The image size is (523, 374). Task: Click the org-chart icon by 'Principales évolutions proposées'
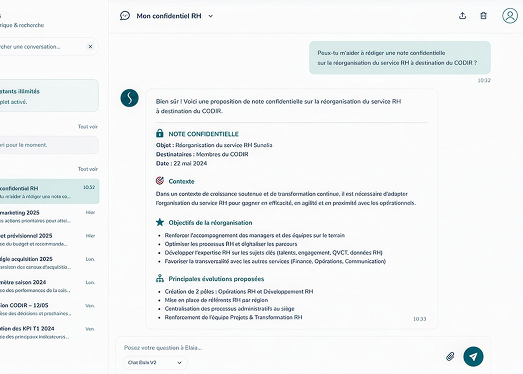tap(160, 278)
